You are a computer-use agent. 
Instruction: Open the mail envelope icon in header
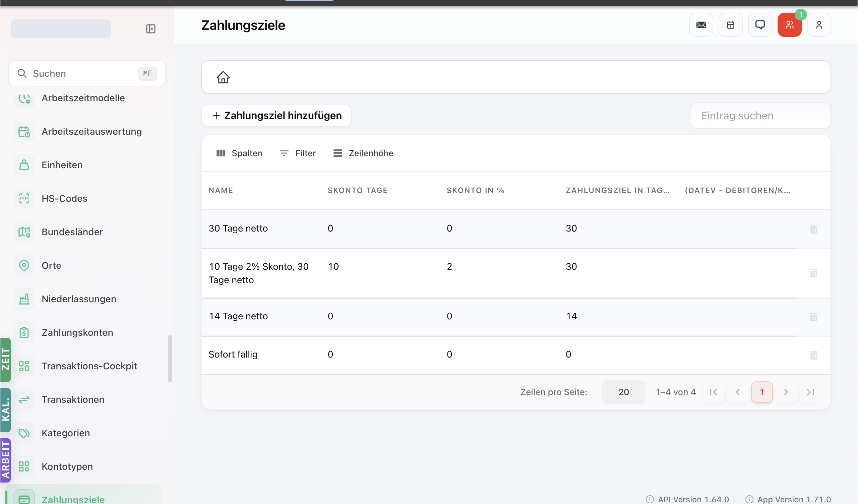point(701,25)
